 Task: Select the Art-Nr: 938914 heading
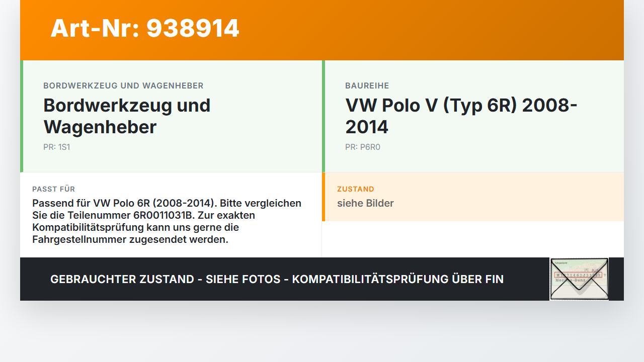[x=145, y=28]
